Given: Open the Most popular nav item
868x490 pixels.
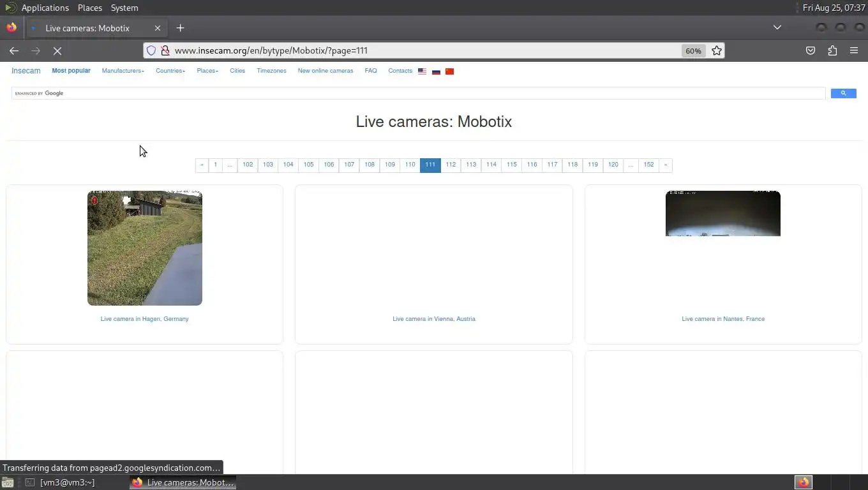Looking at the screenshot, I should 71,71.
